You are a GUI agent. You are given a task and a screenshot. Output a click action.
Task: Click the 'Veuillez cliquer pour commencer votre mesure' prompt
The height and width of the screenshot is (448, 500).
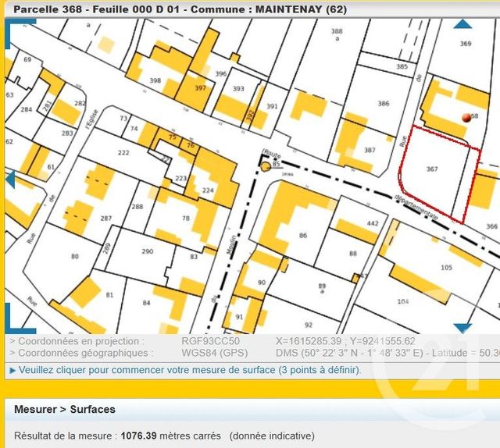(190, 370)
